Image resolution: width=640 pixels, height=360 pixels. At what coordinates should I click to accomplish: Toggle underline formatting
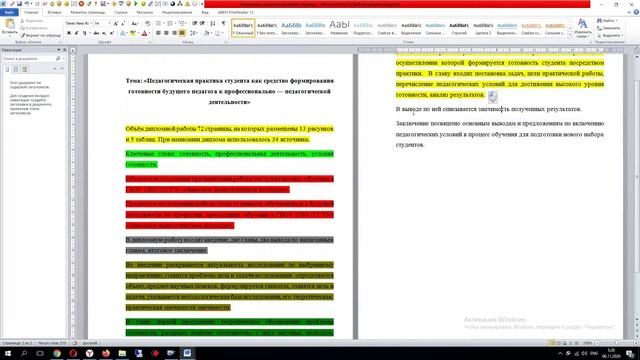point(84,33)
